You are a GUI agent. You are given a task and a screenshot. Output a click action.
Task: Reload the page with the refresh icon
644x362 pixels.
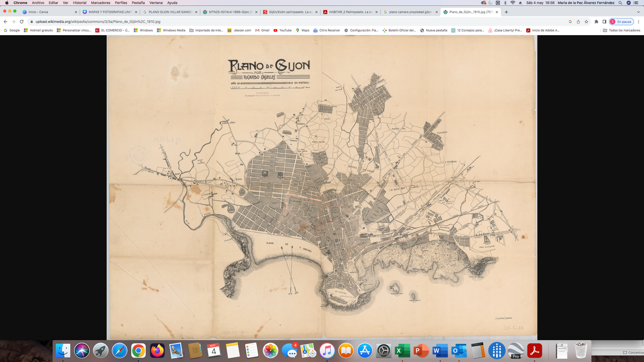(22, 22)
